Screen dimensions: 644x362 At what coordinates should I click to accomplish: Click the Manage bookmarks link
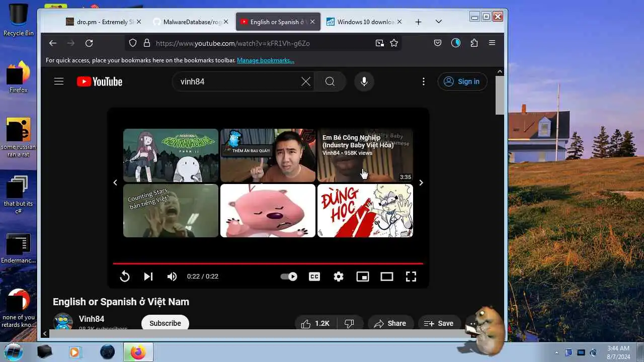tap(266, 60)
